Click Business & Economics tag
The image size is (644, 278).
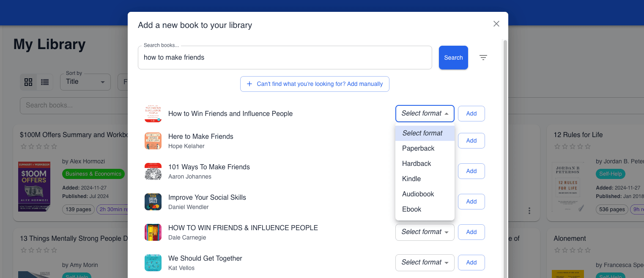pyautogui.click(x=93, y=173)
